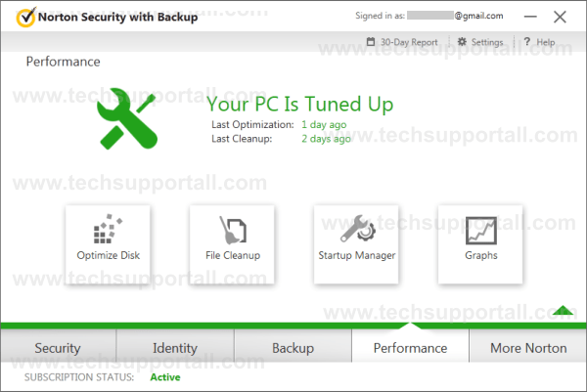The image size is (587, 392).
Task: Click the Startup Manager label
Action: pyautogui.click(x=357, y=255)
